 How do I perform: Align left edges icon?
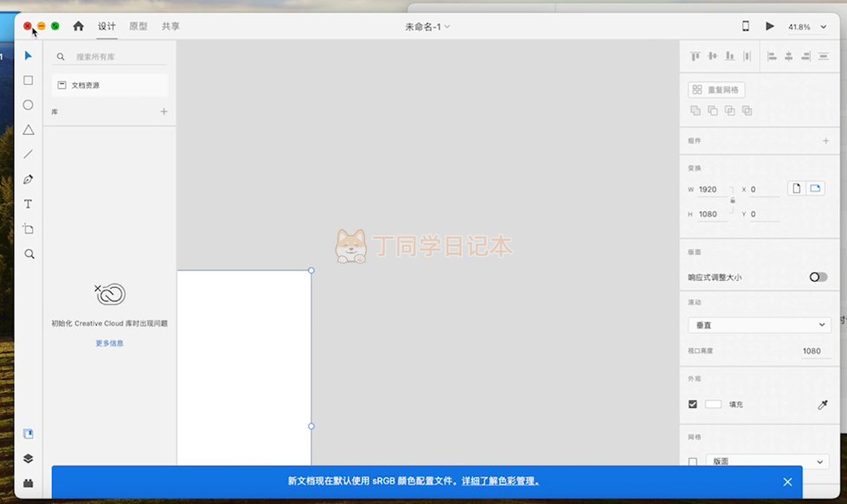(x=772, y=56)
